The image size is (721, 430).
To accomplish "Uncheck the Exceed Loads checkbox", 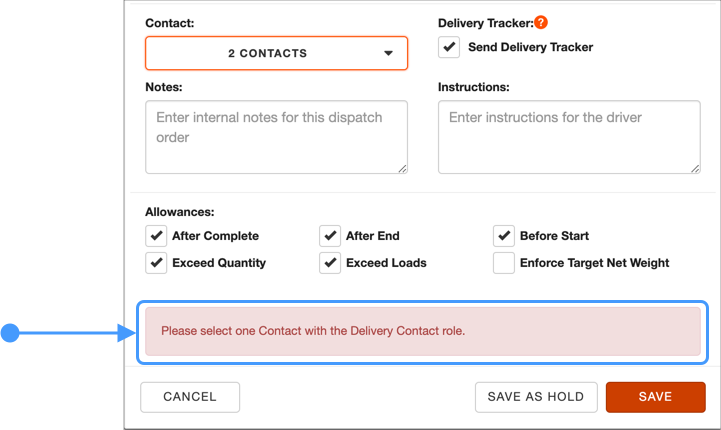I will coord(330,263).
